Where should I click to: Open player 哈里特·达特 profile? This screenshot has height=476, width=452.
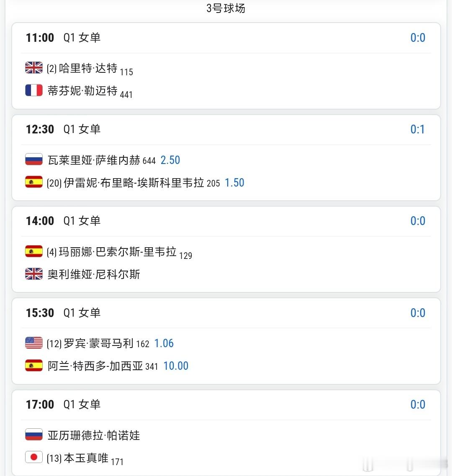pyautogui.click(x=88, y=68)
